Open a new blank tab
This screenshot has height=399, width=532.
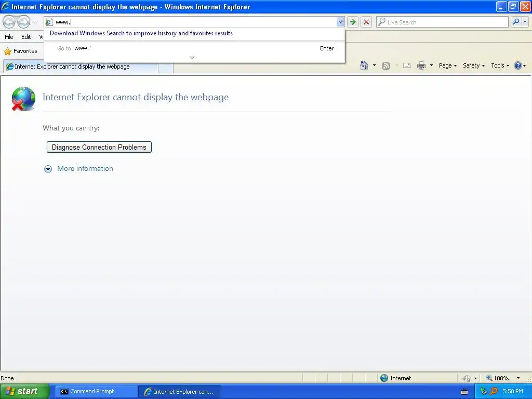[x=166, y=67]
